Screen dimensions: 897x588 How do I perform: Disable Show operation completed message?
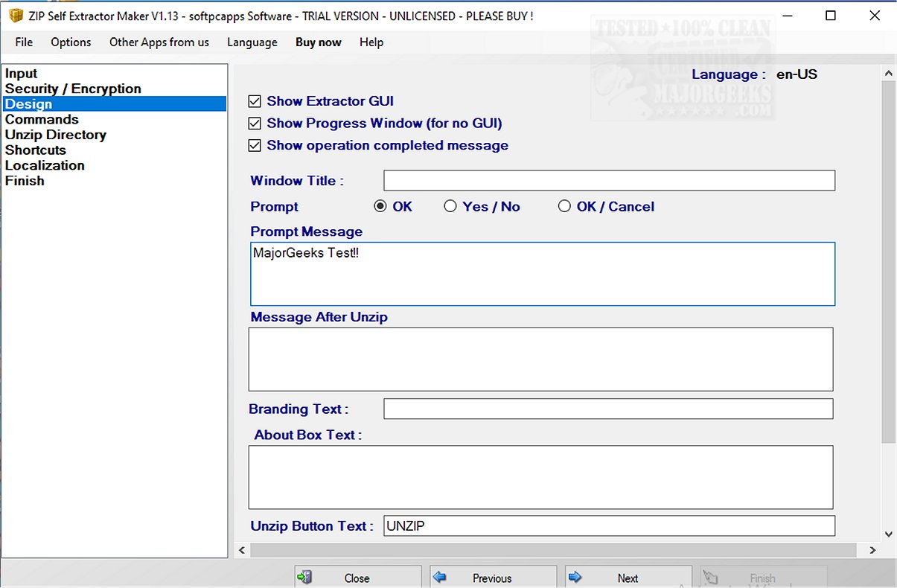tap(255, 146)
